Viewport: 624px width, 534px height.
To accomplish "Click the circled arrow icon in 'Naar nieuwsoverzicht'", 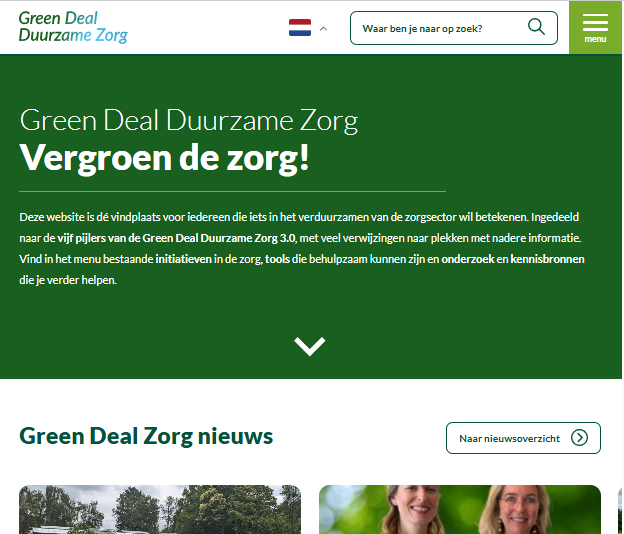I will coord(579,438).
